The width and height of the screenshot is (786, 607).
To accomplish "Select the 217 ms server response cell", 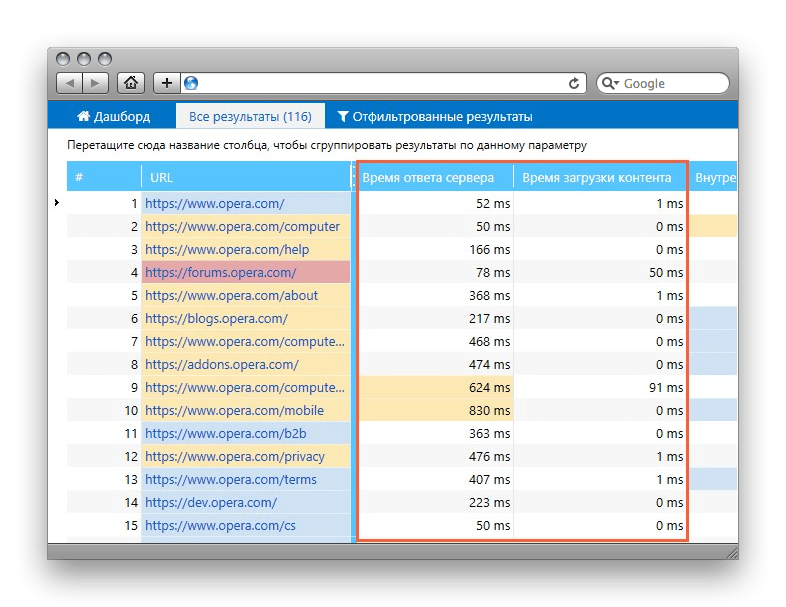I will (435, 319).
